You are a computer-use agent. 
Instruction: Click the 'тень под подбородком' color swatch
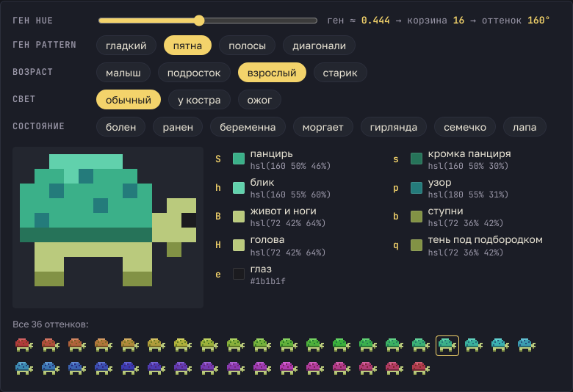[x=417, y=245]
